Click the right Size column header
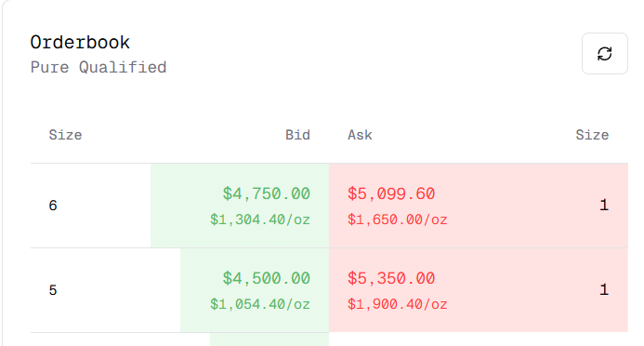Image resolution: width=644 pixels, height=346 pixels. click(x=592, y=135)
